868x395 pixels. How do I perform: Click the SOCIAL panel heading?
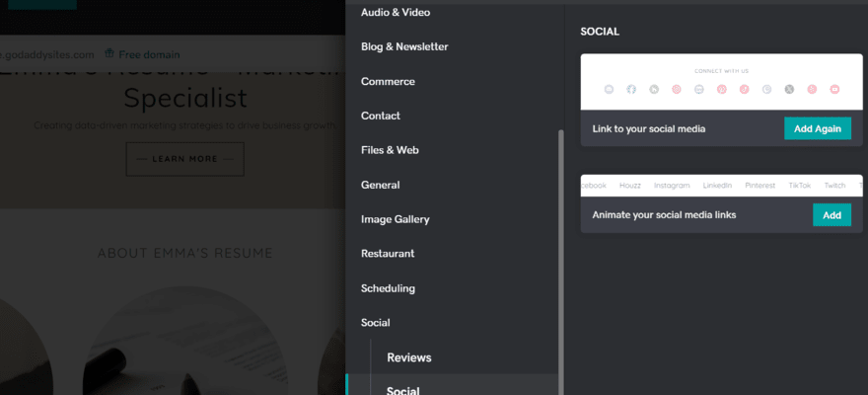(x=600, y=32)
